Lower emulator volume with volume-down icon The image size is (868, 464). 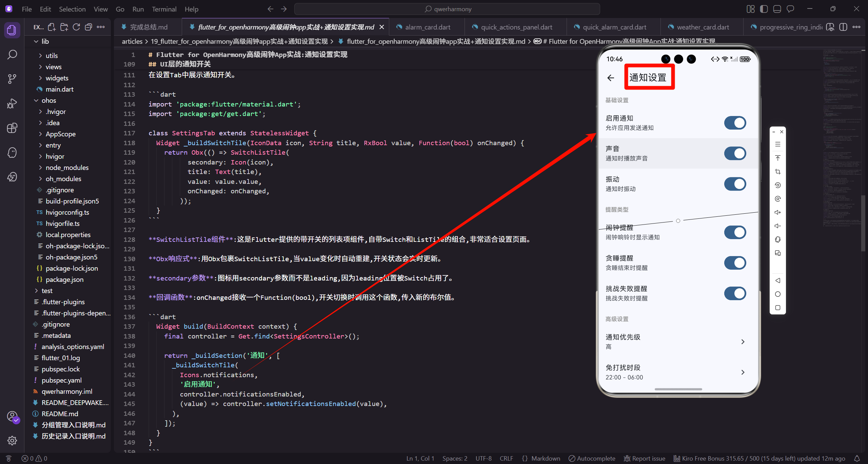[778, 226]
